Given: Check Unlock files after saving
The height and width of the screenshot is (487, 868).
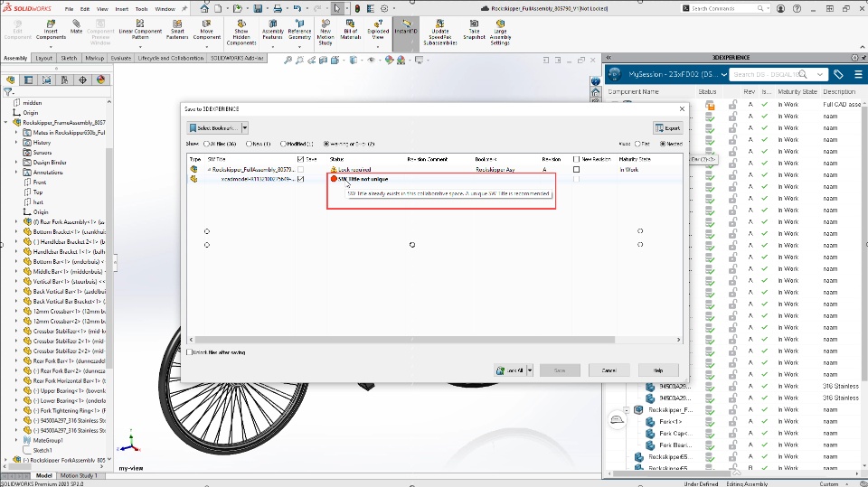Looking at the screenshot, I should point(190,352).
